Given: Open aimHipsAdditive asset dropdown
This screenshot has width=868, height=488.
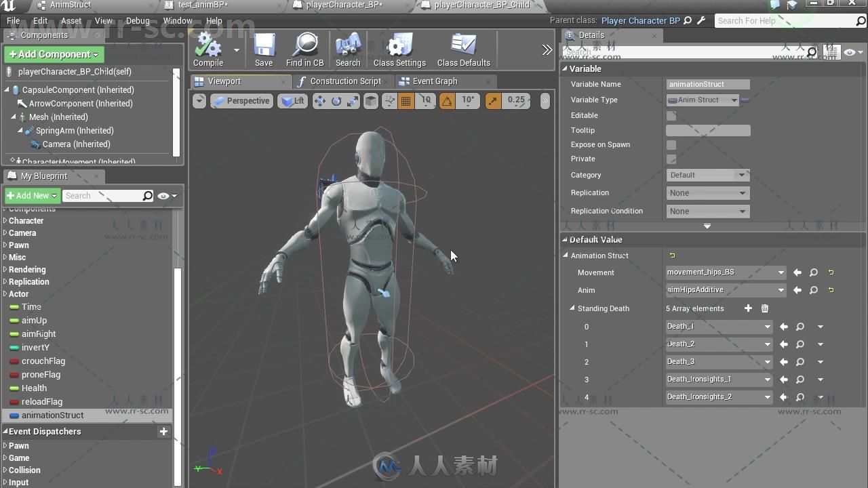Looking at the screenshot, I should [726, 290].
